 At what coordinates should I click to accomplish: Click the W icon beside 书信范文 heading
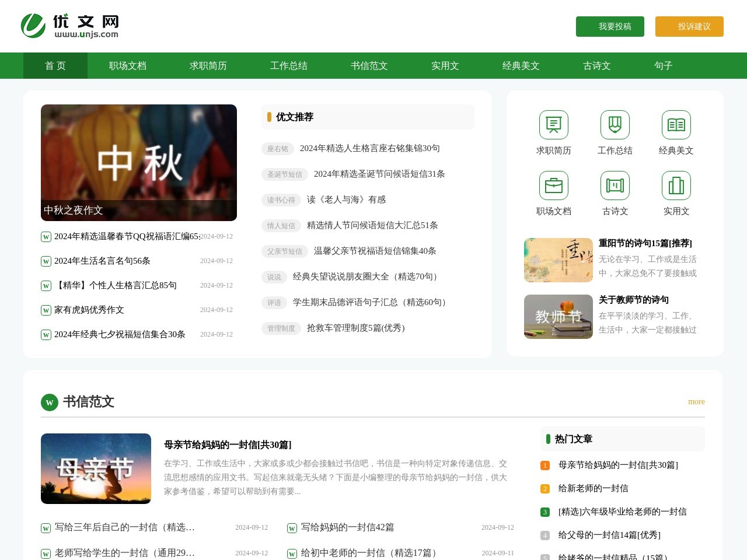(x=50, y=402)
